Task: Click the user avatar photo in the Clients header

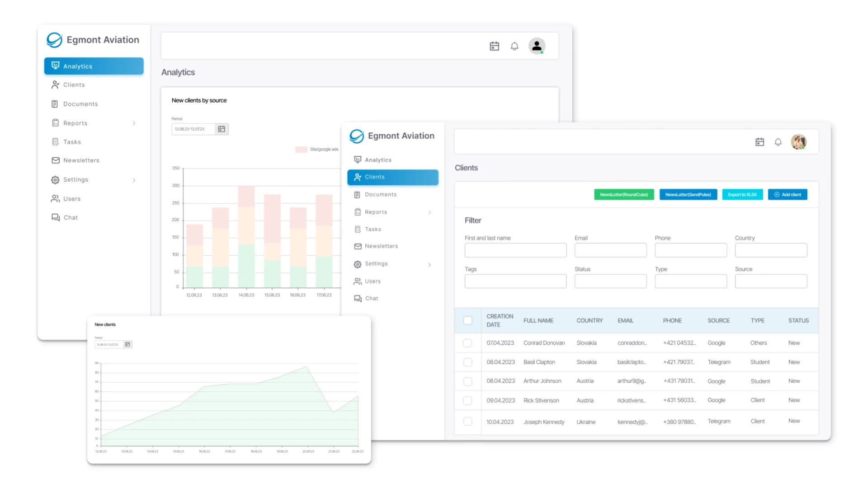Action: tap(798, 142)
